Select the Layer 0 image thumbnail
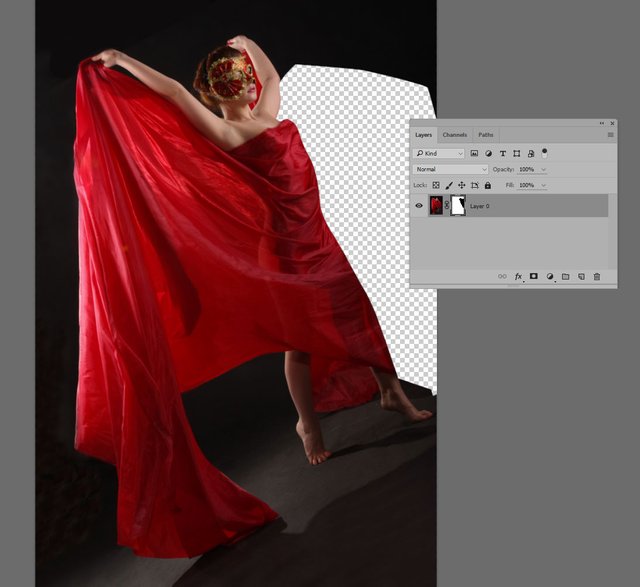The image size is (640, 587). 436,205
